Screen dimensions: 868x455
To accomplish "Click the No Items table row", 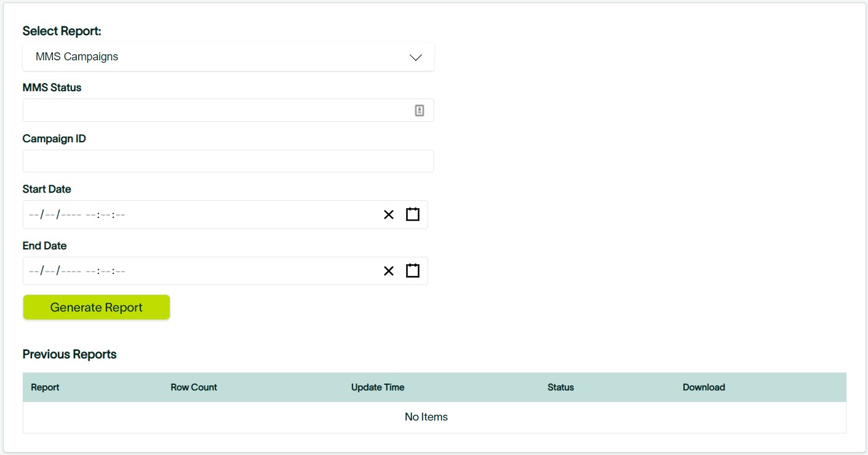I will click(426, 417).
